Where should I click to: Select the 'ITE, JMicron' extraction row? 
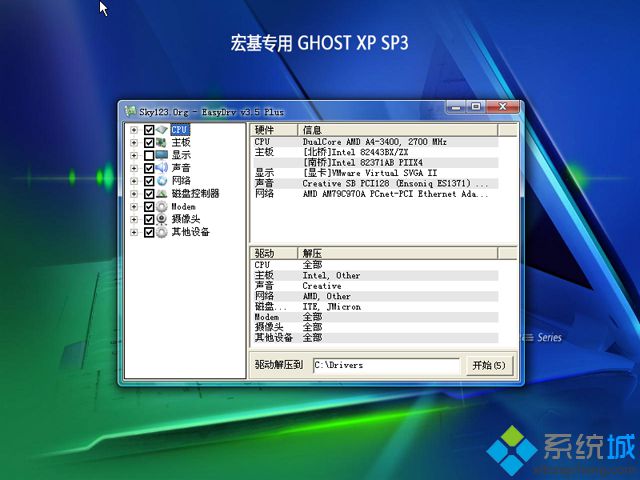coord(374,307)
